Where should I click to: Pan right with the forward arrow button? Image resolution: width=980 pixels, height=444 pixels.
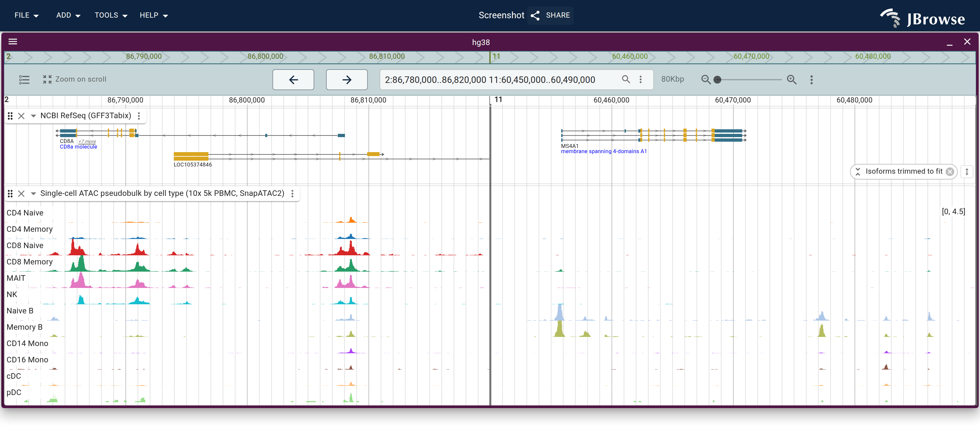[347, 79]
